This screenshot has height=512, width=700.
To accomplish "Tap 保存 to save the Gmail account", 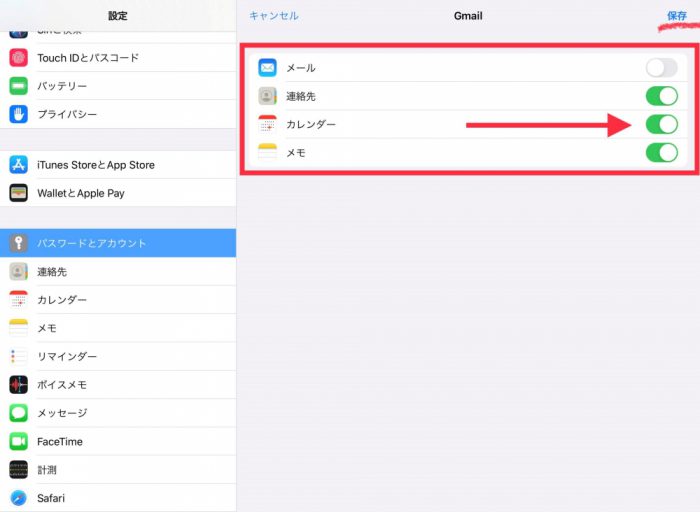I will (x=677, y=16).
